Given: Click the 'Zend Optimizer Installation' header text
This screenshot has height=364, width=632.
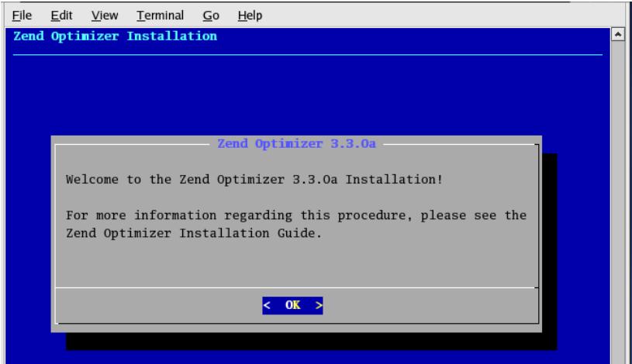Looking at the screenshot, I should 116,36.
